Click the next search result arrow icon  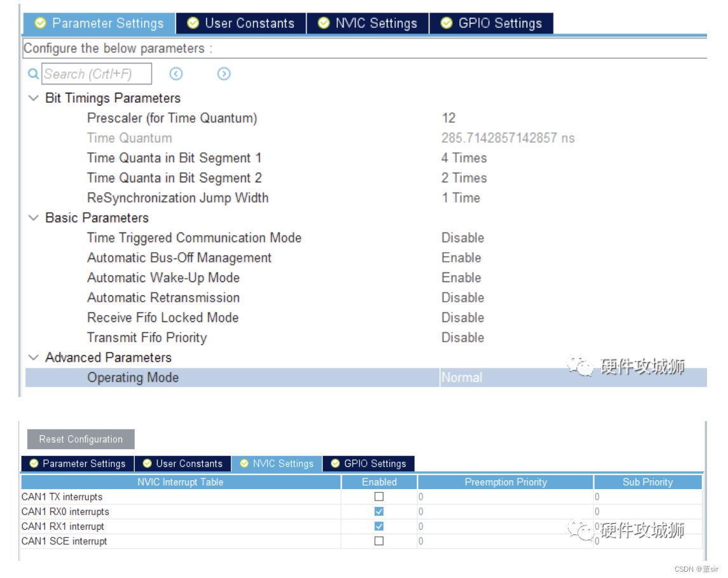224,74
